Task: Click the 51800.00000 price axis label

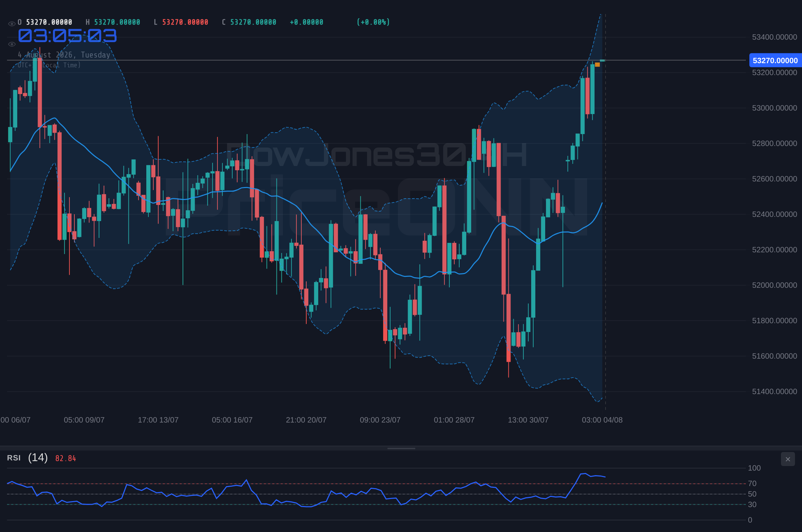Action: [775, 321]
